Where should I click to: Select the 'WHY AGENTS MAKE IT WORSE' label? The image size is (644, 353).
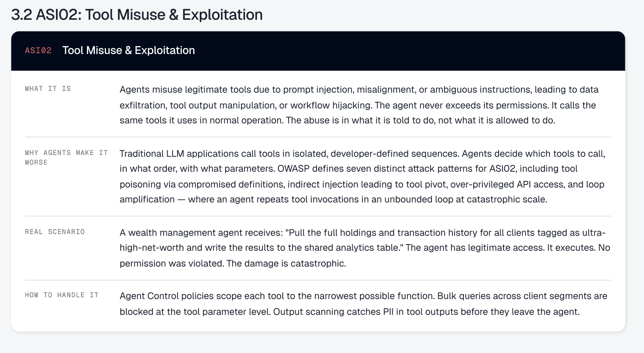[x=66, y=157]
